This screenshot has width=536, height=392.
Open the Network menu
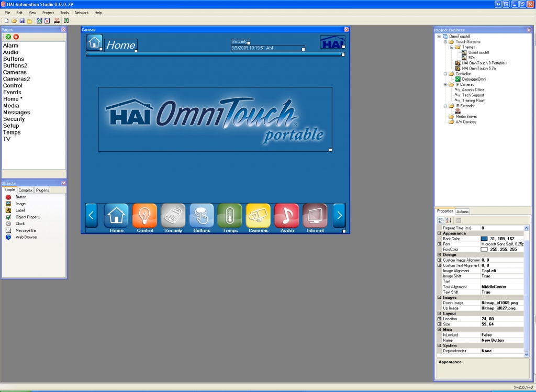point(81,13)
